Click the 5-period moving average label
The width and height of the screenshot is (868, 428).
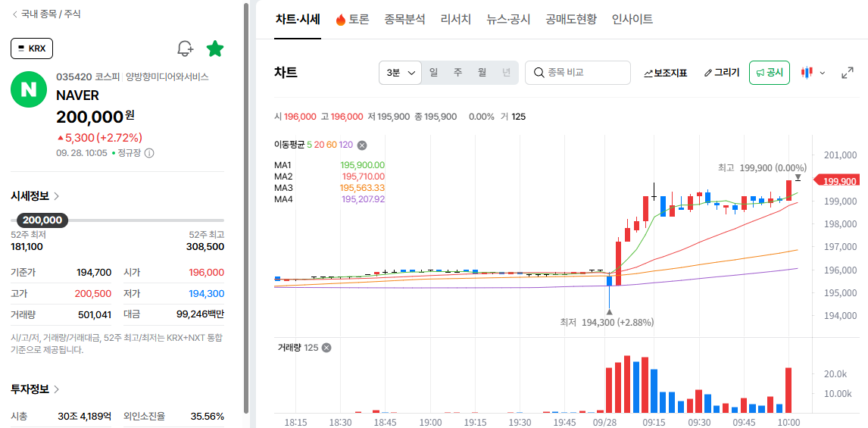[310, 145]
